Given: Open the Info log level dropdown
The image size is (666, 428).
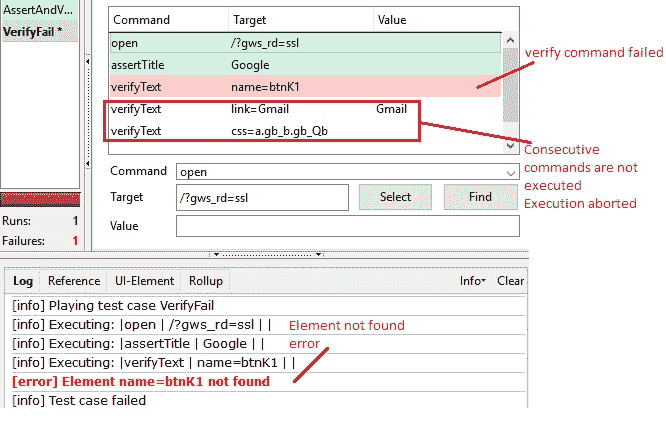Looking at the screenshot, I should tap(472, 281).
